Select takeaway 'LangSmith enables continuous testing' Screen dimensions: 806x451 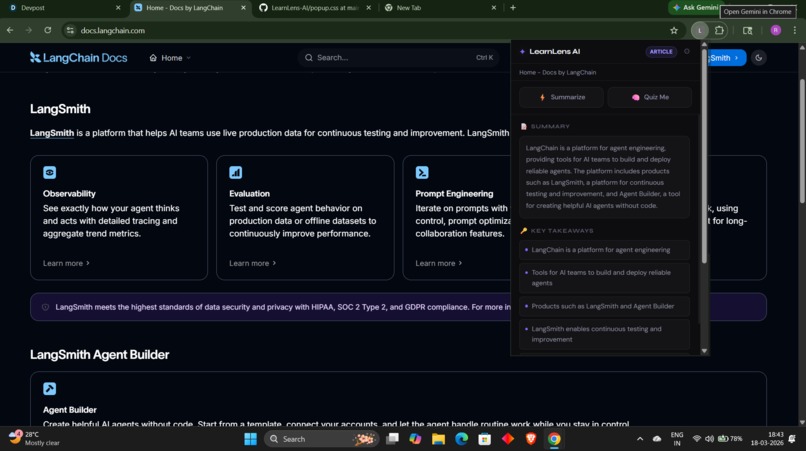[x=604, y=334]
